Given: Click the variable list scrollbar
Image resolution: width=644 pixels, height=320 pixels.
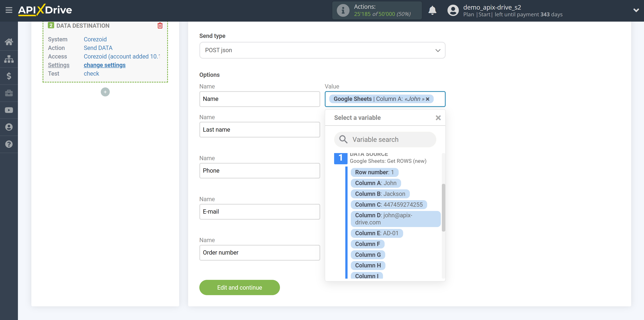Looking at the screenshot, I should coord(443,208).
